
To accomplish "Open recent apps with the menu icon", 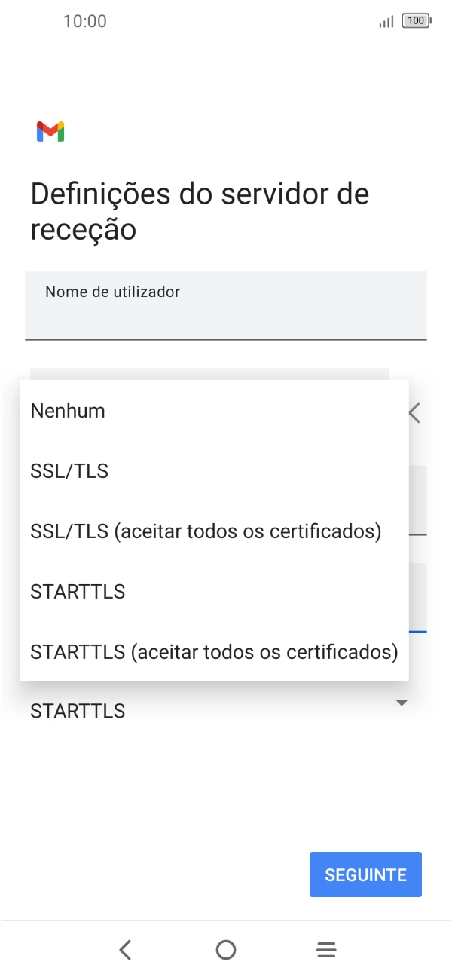I will pyautogui.click(x=325, y=949).
